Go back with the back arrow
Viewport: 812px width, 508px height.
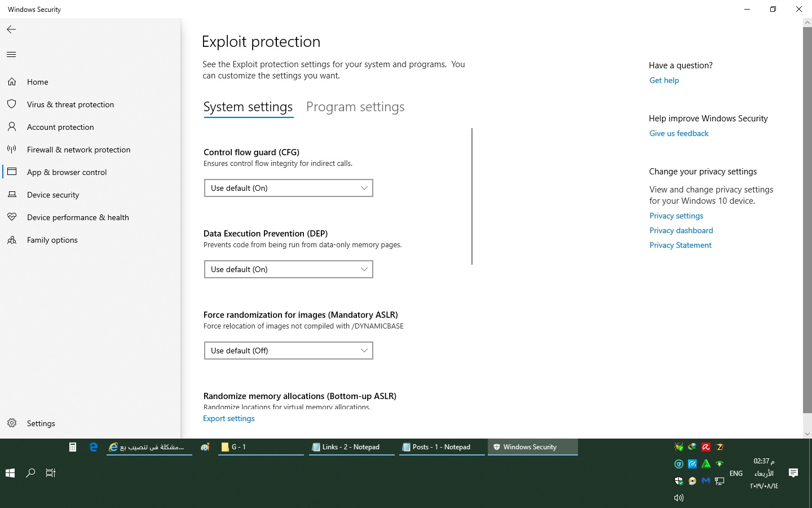[11, 29]
